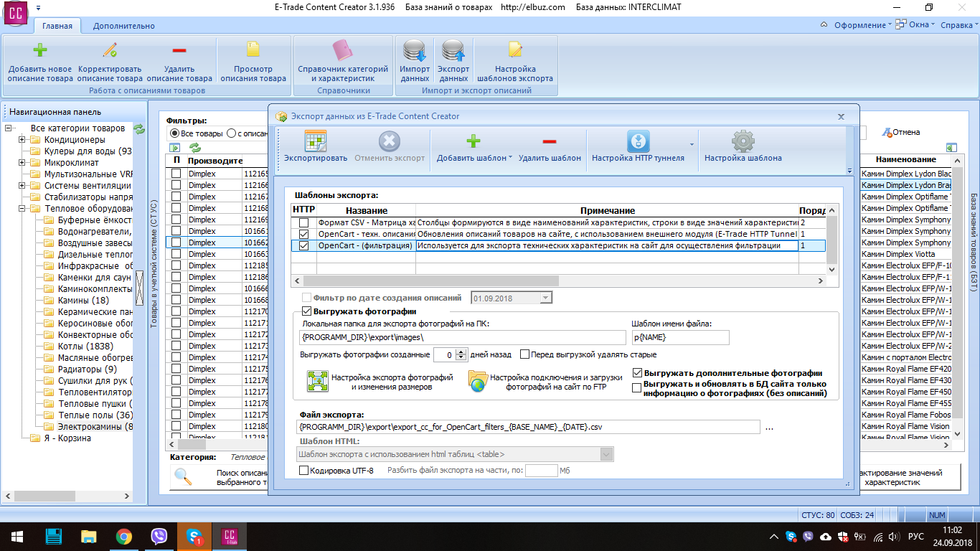
Task: Switch to the Главная ribbon tab
Action: (57, 26)
